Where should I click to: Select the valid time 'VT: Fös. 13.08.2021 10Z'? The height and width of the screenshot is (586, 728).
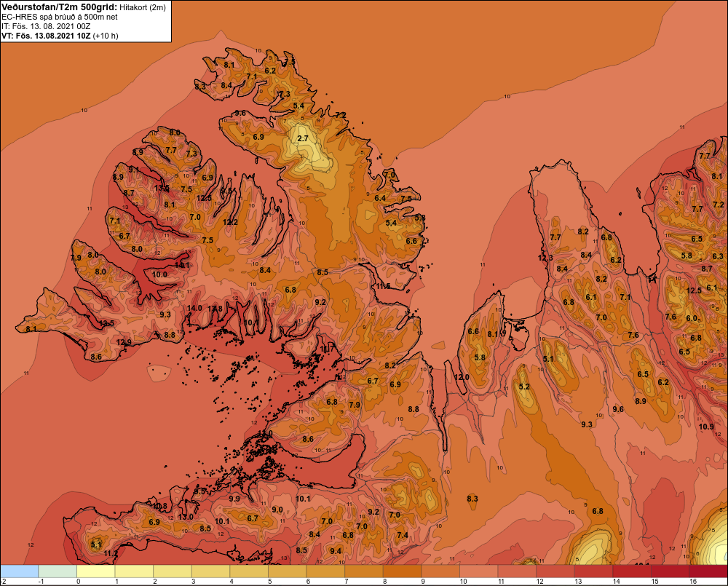tap(46, 36)
